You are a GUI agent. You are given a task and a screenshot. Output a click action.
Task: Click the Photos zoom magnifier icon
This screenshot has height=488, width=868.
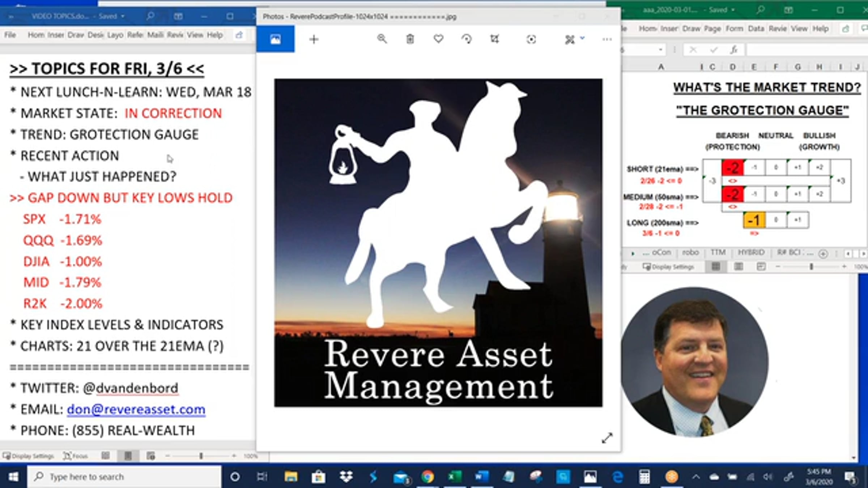pyautogui.click(x=382, y=39)
